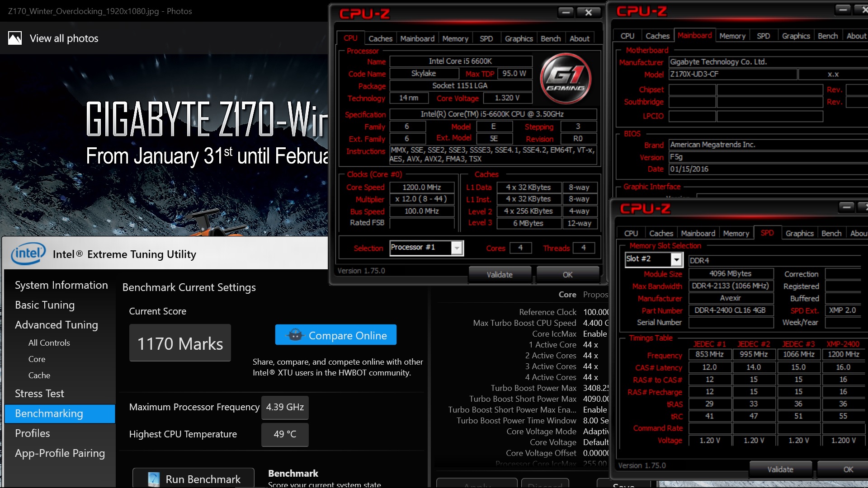Open Mainboard tab in first CPU-Z window
This screenshot has height=488, width=868.
click(x=417, y=38)
